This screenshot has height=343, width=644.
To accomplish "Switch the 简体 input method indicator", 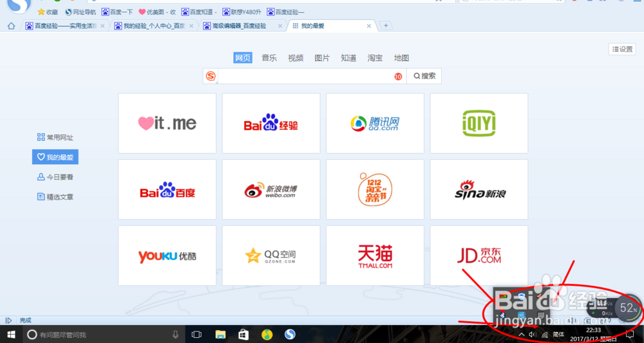I will pos(558,335).
